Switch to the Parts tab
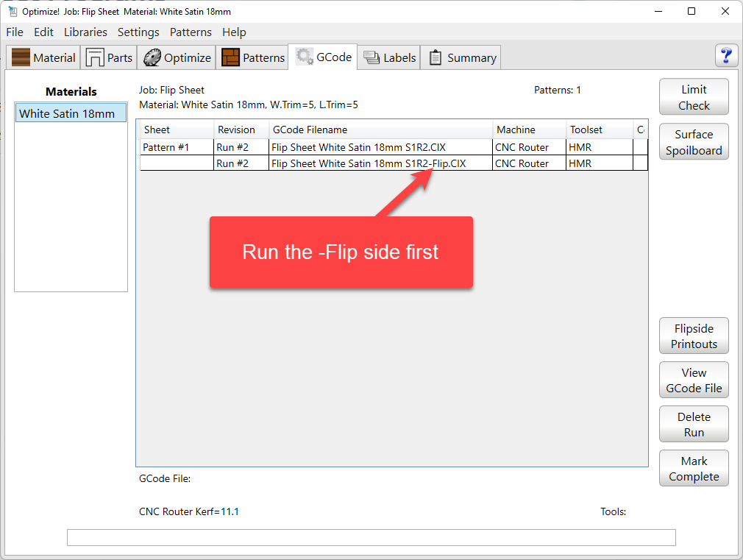Screen dimensions: 743x560 (x=110, y=58)
